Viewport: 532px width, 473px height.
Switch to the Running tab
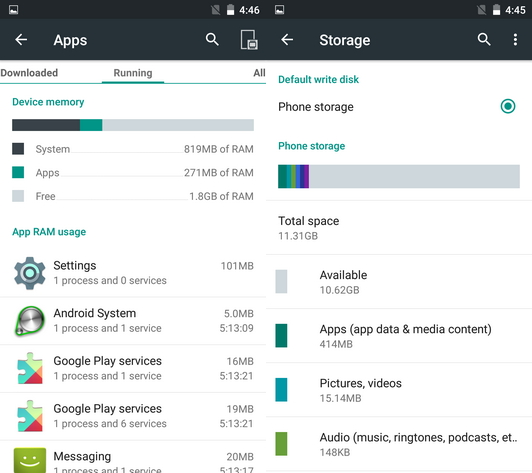pyautogui.click(x=133, y=73)
